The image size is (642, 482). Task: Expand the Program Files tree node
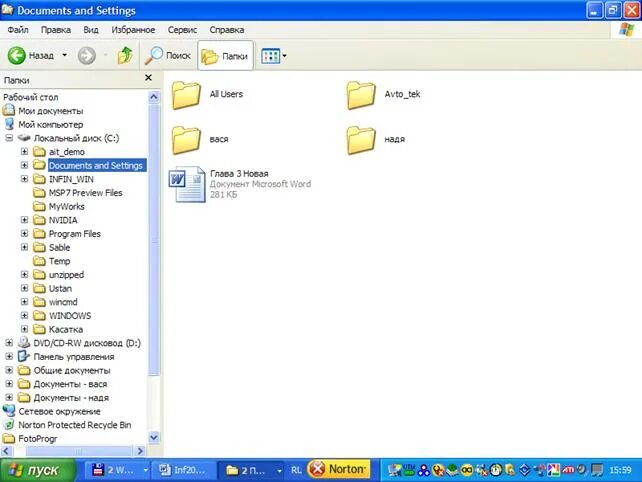(x=25, y=234)
